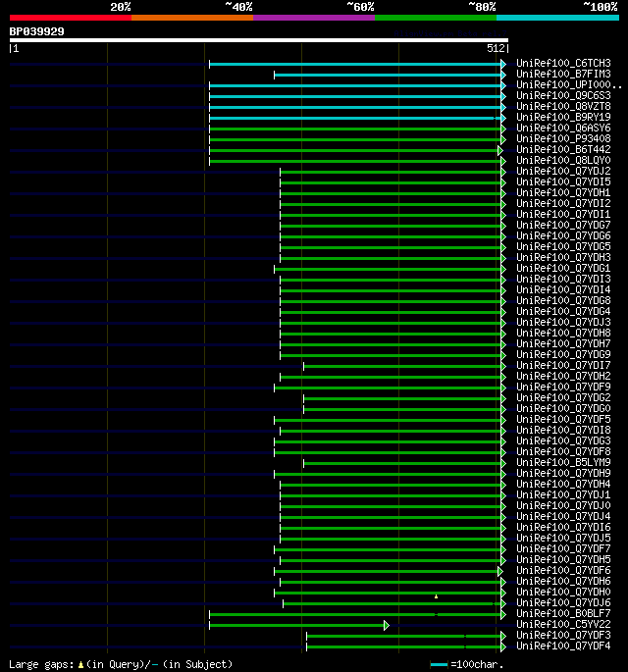This screenshot has width=628, height=672.
Task: Click the cyan alignment bar of UniRef100_B7FIM3
Action: (388, 75)
